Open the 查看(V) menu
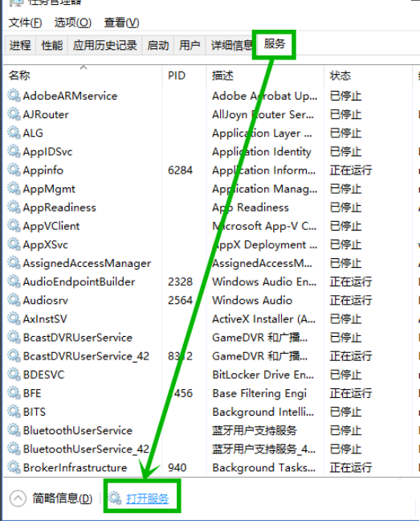 121,23
